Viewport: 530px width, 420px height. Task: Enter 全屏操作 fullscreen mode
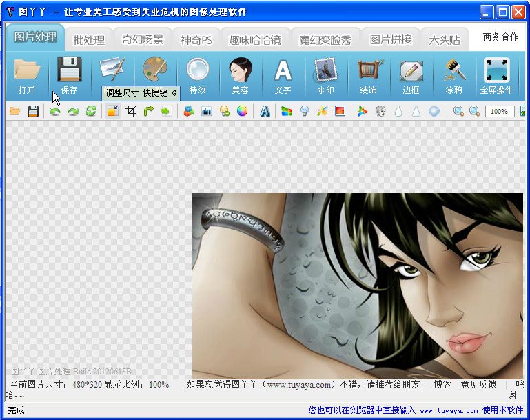(496, 76)
